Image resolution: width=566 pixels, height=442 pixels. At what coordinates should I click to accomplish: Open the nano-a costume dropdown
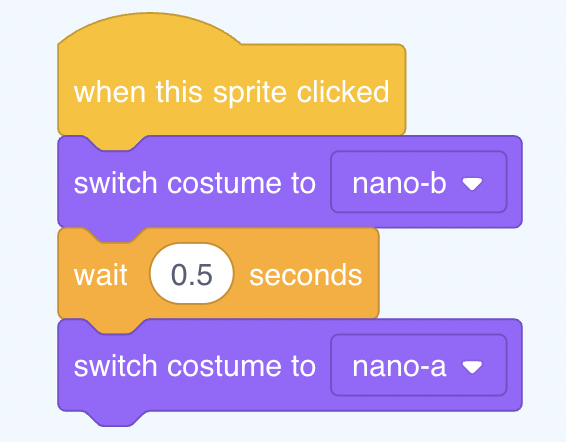419,365
